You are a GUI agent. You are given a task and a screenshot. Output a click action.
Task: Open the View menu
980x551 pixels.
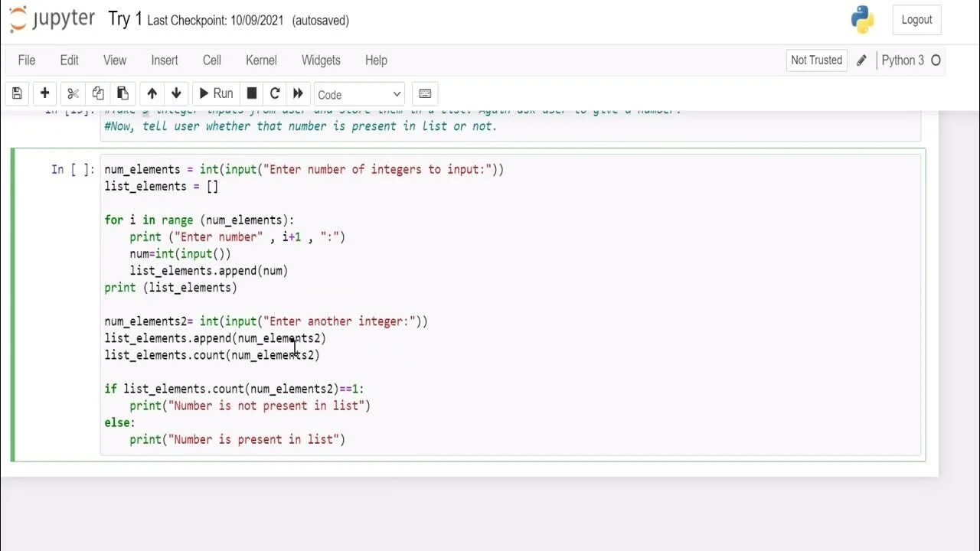pyautogui.click(x=115, y=60)
